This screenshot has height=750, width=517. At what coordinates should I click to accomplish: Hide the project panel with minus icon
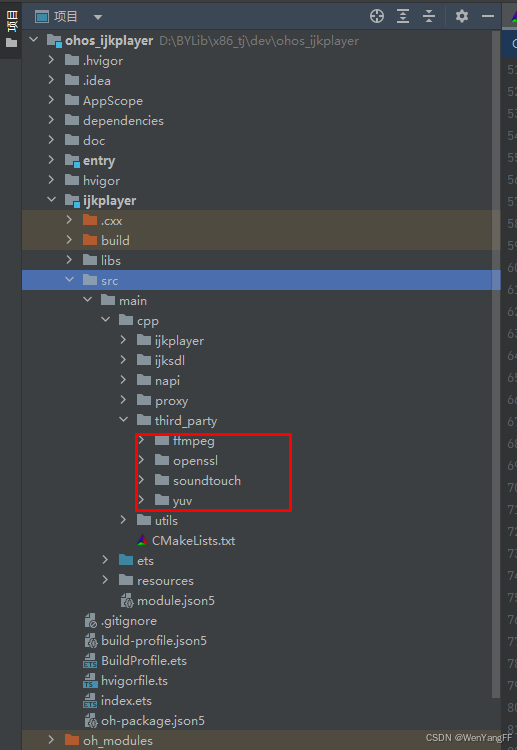tap(488, 16)
